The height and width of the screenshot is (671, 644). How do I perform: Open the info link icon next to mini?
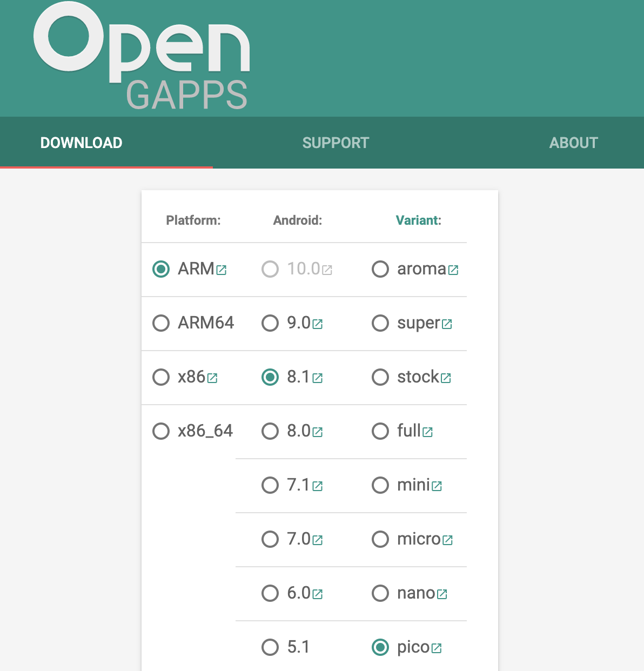pyautogui.click(x=437, y=486)
